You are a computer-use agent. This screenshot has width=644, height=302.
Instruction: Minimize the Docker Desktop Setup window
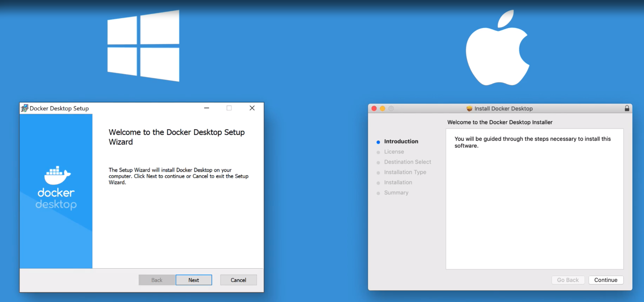207,108
